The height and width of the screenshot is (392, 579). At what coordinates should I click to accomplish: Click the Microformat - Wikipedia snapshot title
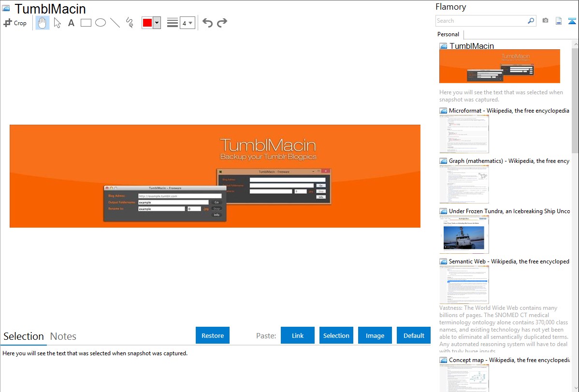509,111
